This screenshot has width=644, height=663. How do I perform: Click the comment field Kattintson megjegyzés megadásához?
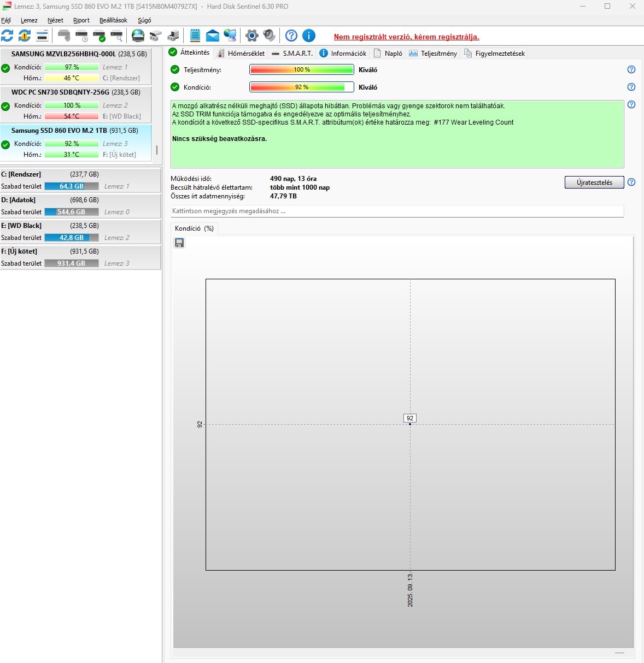[x=397, y=211]
